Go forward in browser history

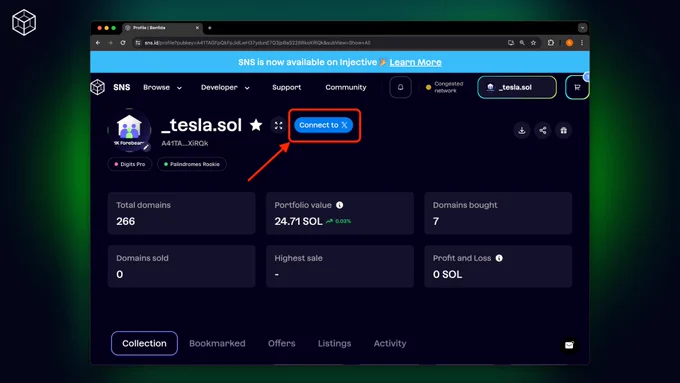point(110,43)
